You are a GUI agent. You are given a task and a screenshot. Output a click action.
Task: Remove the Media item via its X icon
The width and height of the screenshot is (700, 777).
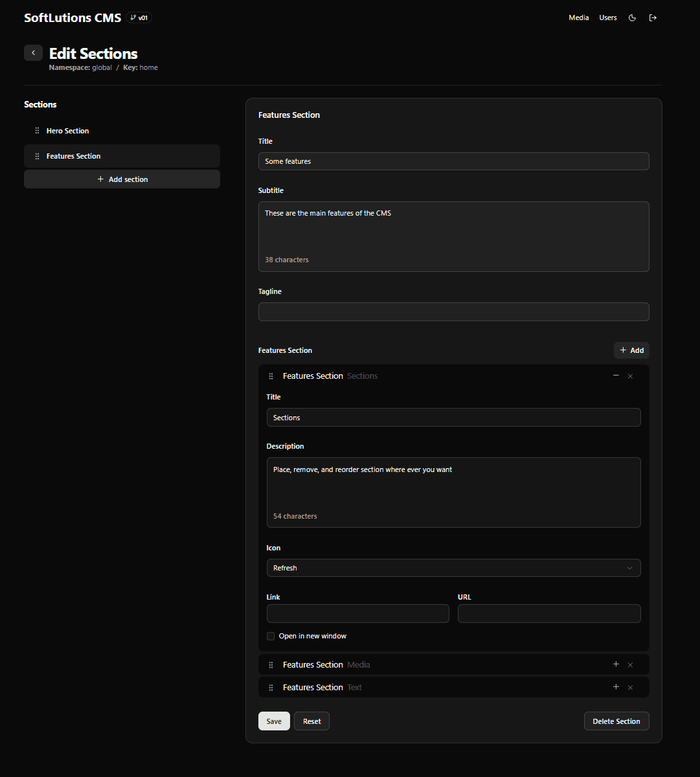pos(630,664)
